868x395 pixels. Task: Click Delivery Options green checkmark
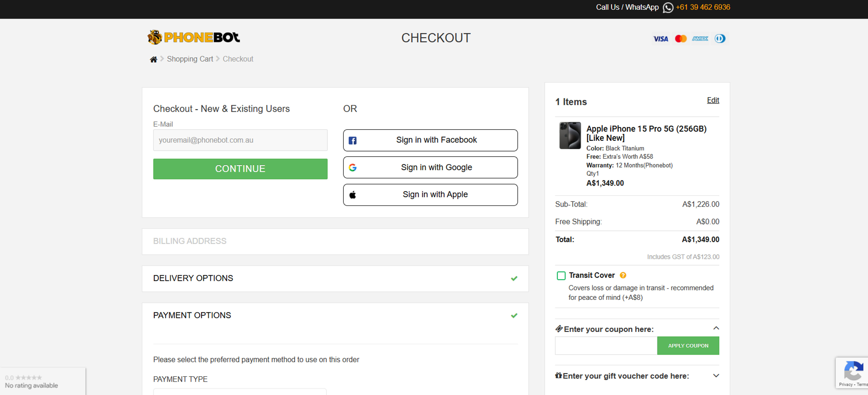[x=514, y=278]
